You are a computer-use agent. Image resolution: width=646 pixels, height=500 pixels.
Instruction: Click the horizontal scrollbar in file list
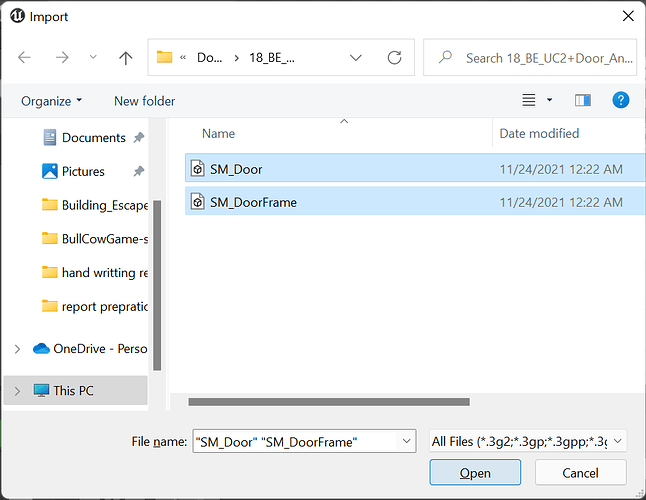click(x=329, y=402)
